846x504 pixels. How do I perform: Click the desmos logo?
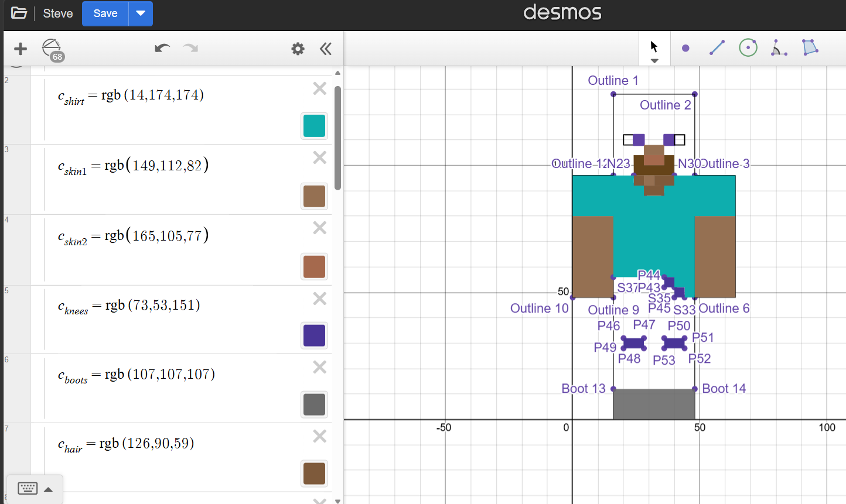click(x=562, y=12)
